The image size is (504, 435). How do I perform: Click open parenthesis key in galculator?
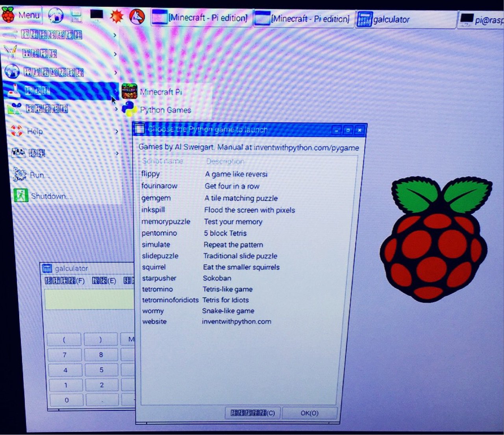pyautogui.click(x=64, y=339)
